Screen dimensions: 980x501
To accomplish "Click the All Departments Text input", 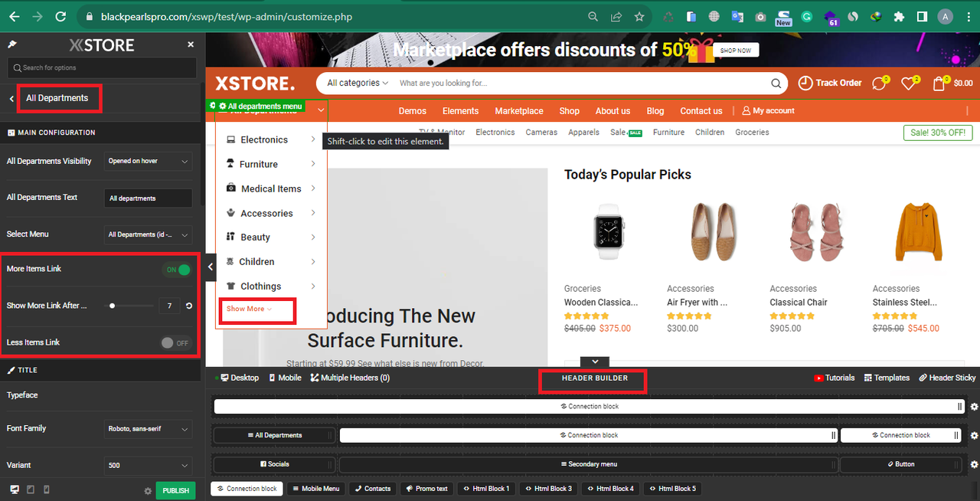I will 148,198.
